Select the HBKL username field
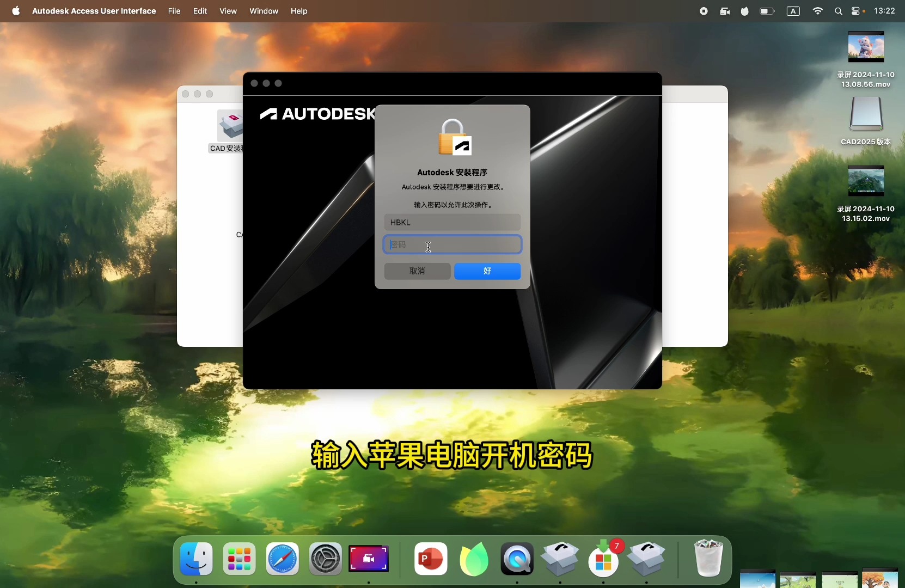 (453, 222)
